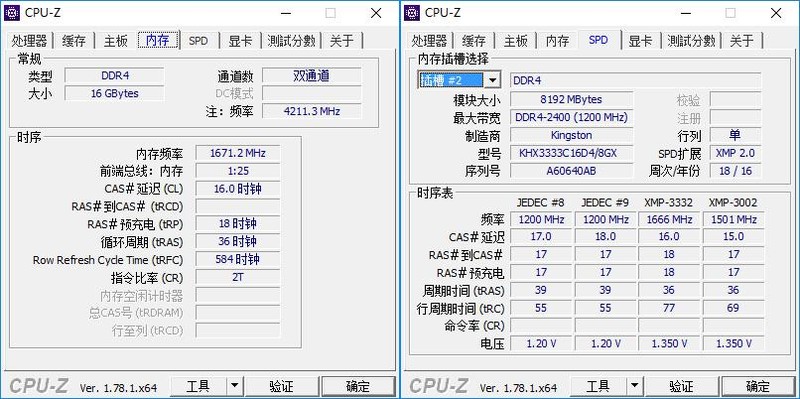Open 显卡 tab in right window
The image size is (800, 399).
(640, 41)
